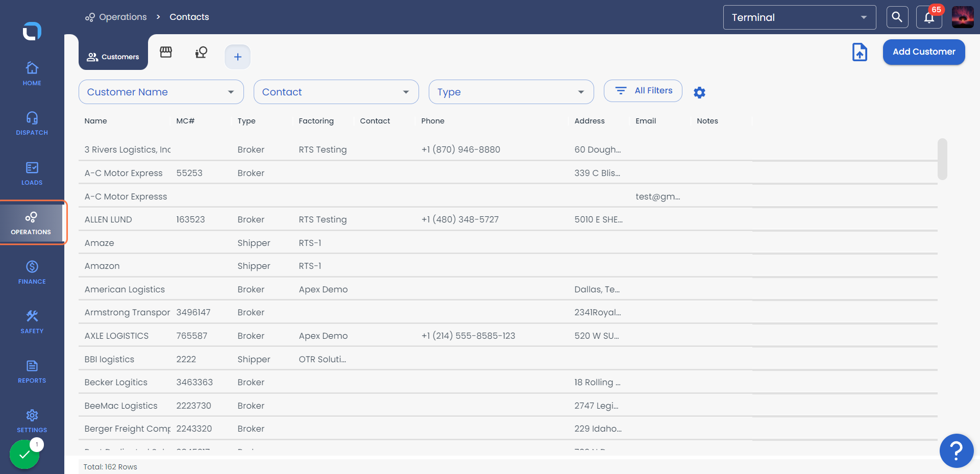Open the Type filter dropdown

511,92
